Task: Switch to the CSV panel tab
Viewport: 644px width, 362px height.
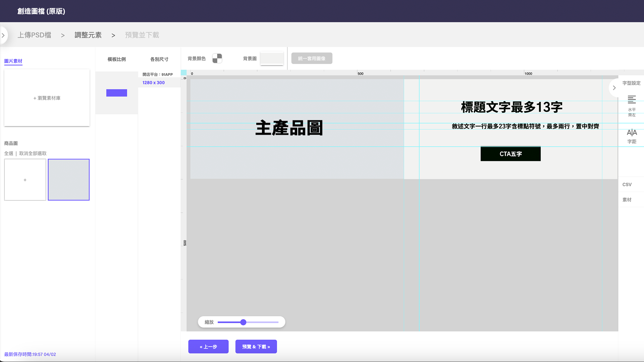Action: pos(627,184)
